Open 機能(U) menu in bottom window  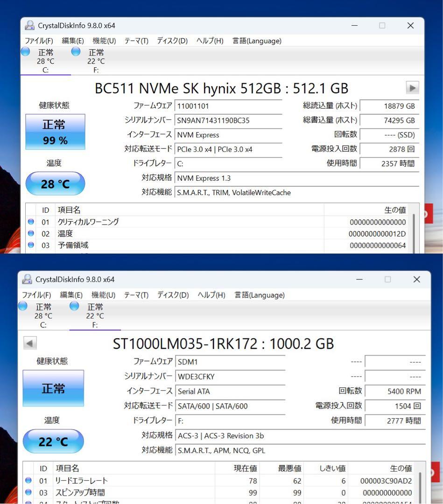(x=103, y=295)
